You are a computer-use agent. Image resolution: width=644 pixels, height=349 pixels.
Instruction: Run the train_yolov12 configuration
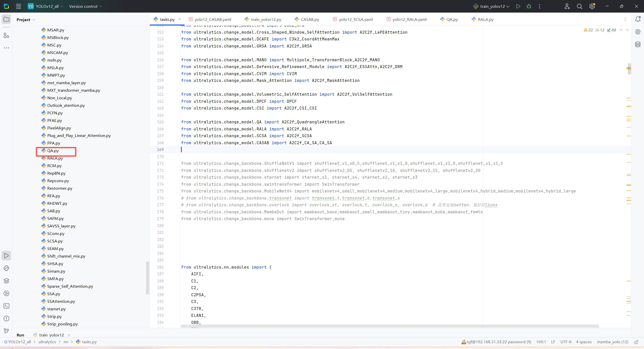tap(518, 6)
